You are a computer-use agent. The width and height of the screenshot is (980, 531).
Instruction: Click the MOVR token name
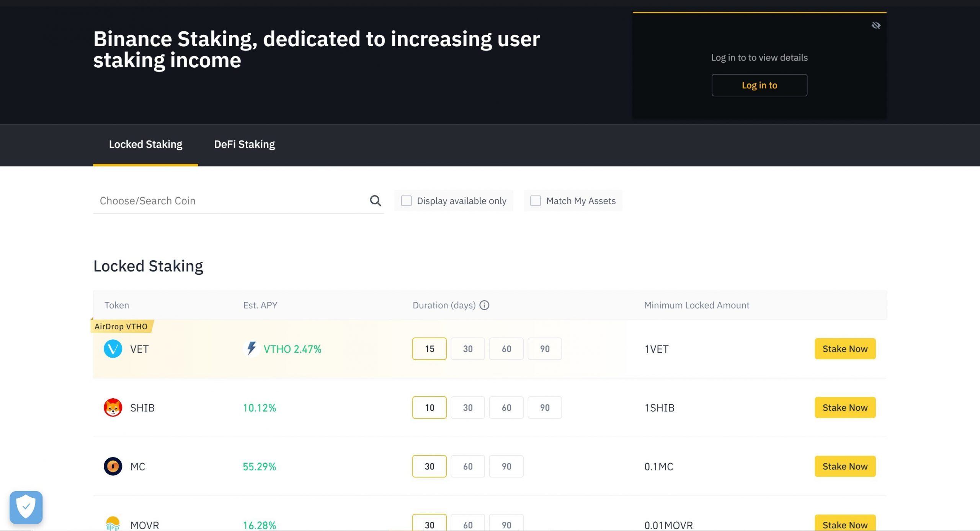click(x=145, y=525)
